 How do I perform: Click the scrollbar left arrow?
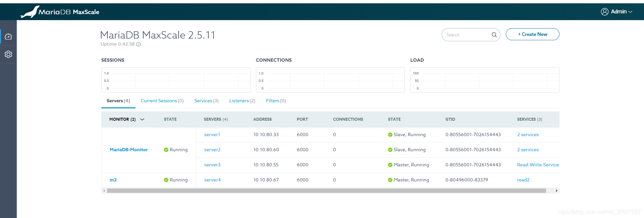104,191
